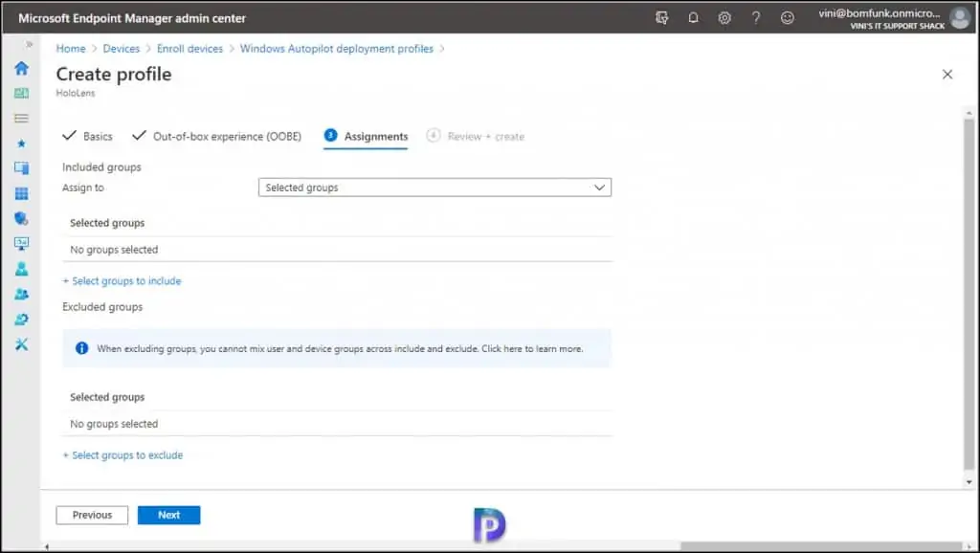
Task: Go to Home breadcrumb
Action: point(71,49)
